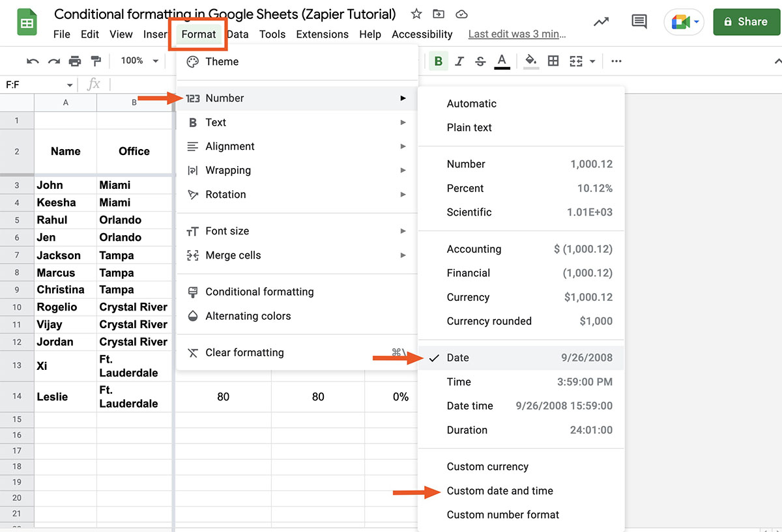Image resolution: width=782 pixels, height=532 pixels.
Task: Click the formula bar input field
Action: 143,85
